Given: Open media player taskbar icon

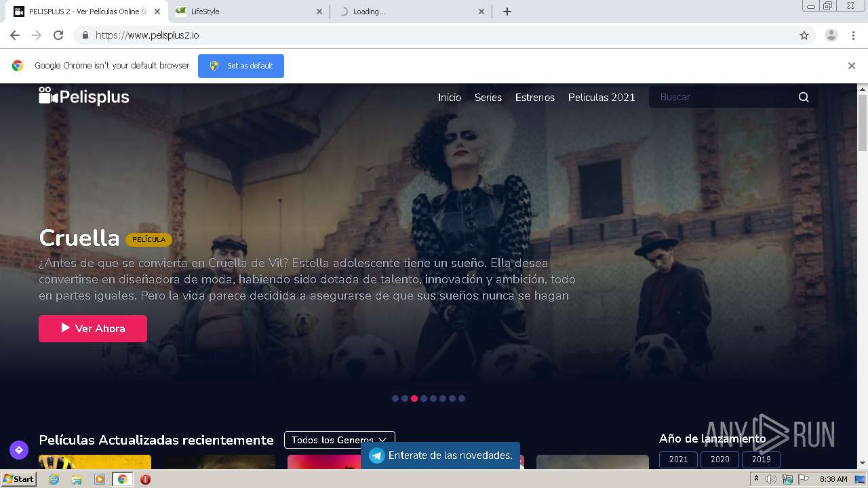Looking at the screenshot, I should (x=100, y=479).
